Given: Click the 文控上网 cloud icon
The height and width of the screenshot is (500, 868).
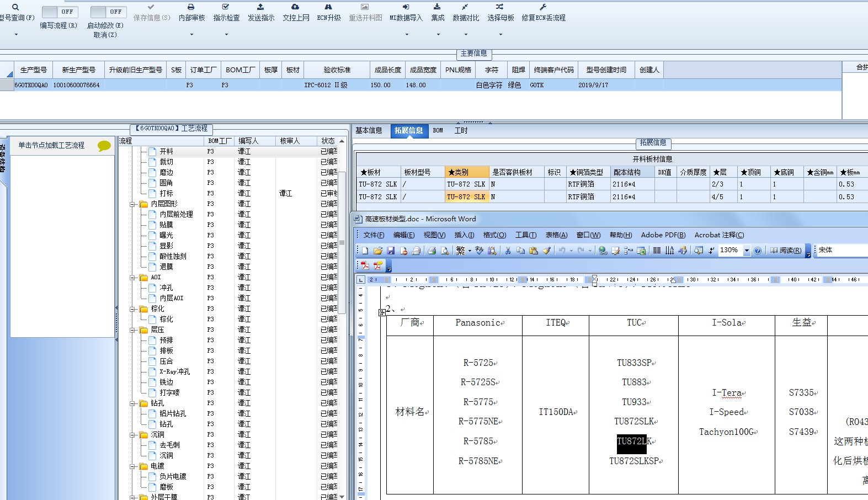Looking at the screenshot, I should (295, 7).
